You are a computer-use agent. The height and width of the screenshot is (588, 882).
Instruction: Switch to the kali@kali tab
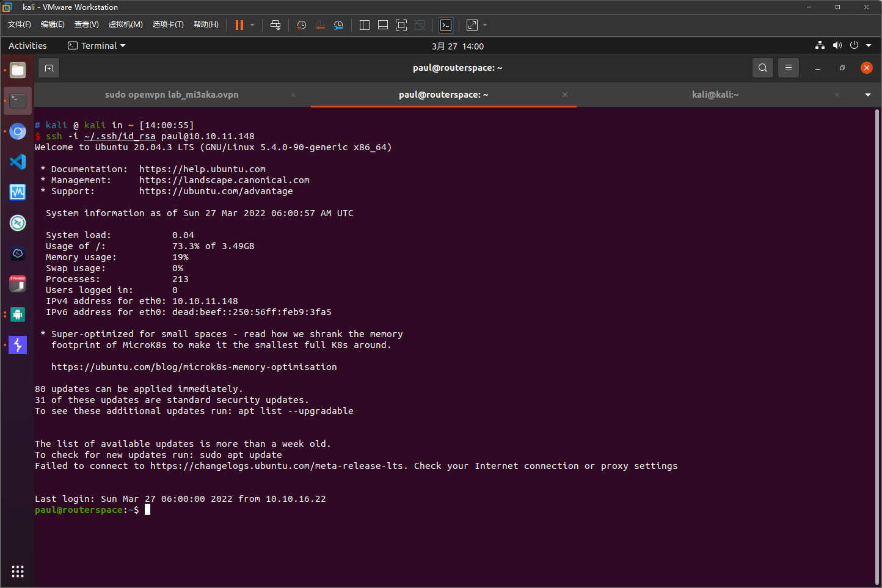pyautogui.click(x=715, y=95)
